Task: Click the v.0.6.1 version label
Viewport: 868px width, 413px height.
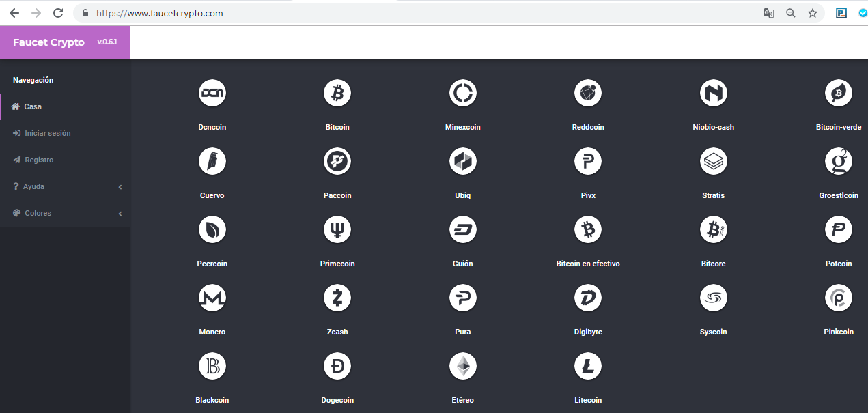Action: tap(107, 42)
